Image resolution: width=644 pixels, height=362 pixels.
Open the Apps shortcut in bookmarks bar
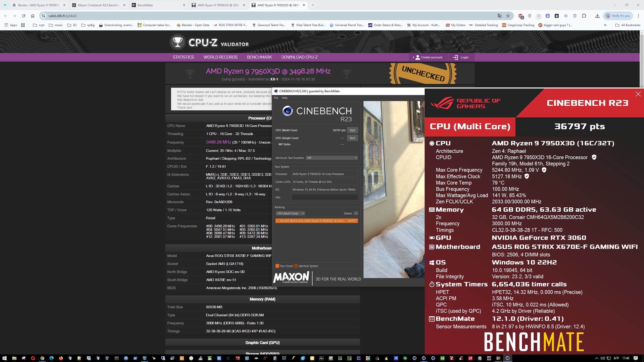[x=11, y=25]
